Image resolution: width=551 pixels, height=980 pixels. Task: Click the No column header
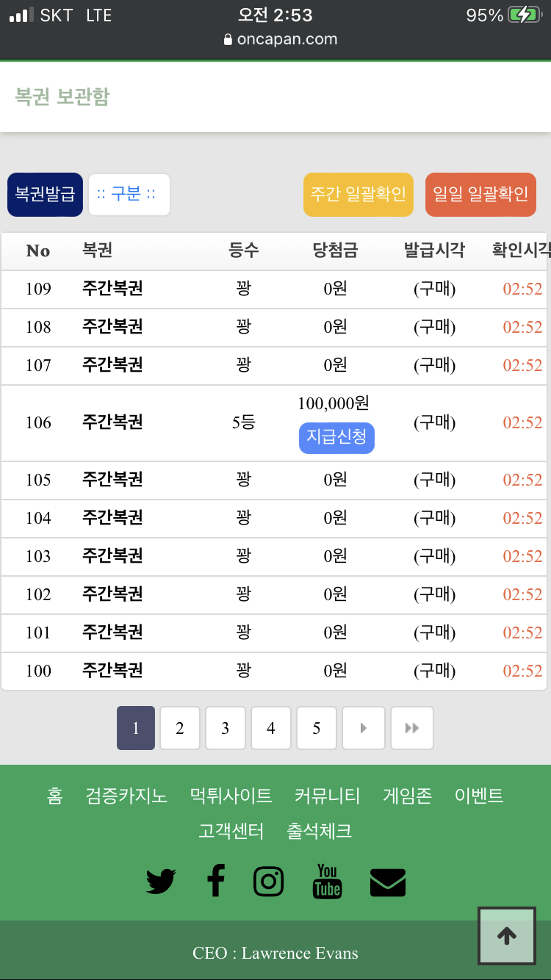point(38,251)
